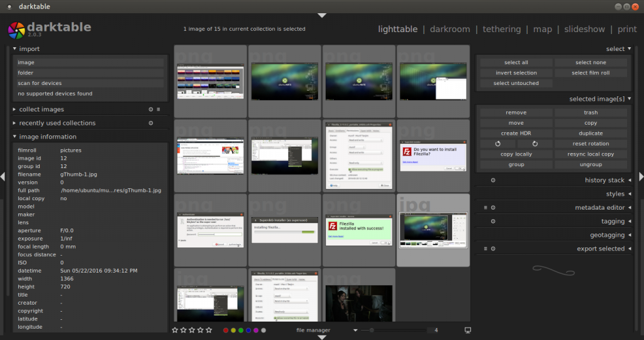Click the select all button
The width and height of the screenshot is (644, 340).
(516, 62)
